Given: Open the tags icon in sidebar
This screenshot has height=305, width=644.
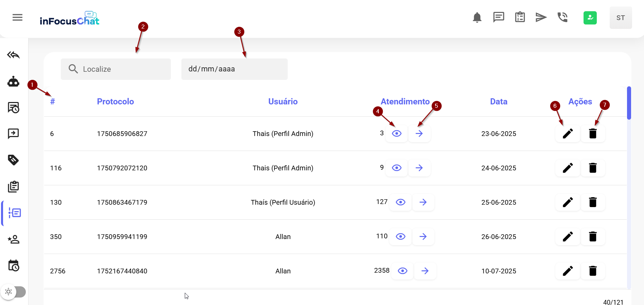Looking at the screenshot, I should 14,160.
